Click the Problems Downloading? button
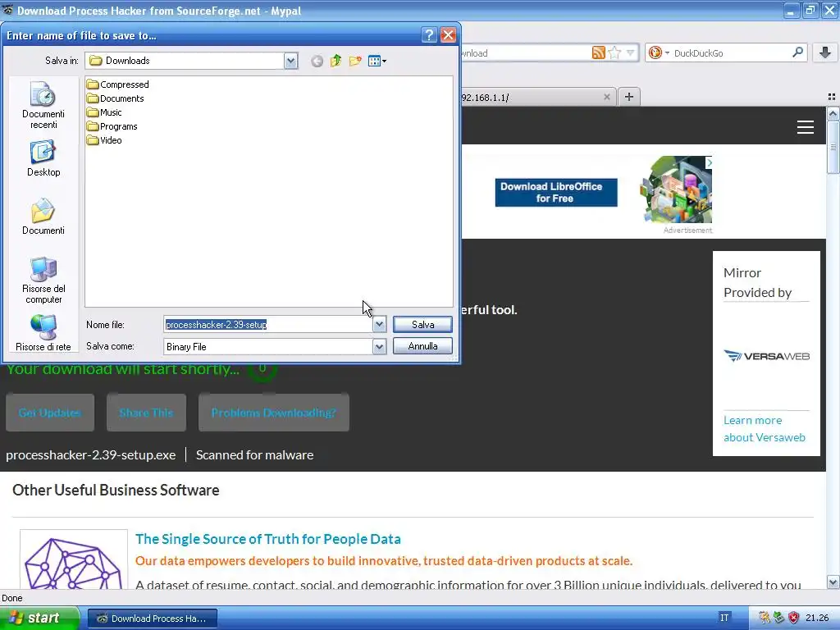Viewport: 840px width, 630px height. coord(274,413)
